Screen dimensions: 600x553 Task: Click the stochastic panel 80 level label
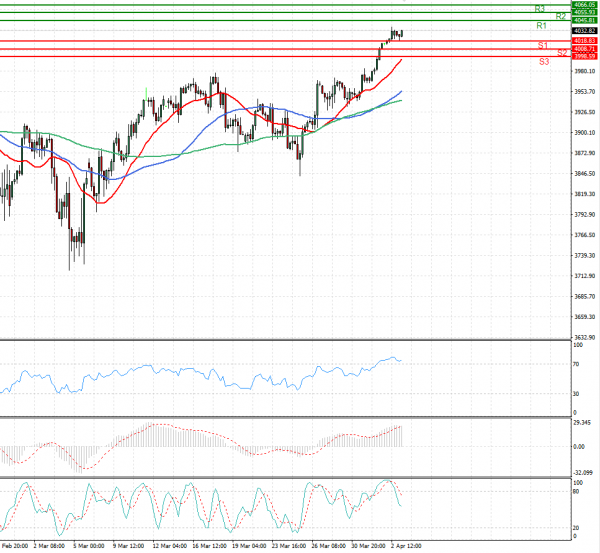coord(576,491)
